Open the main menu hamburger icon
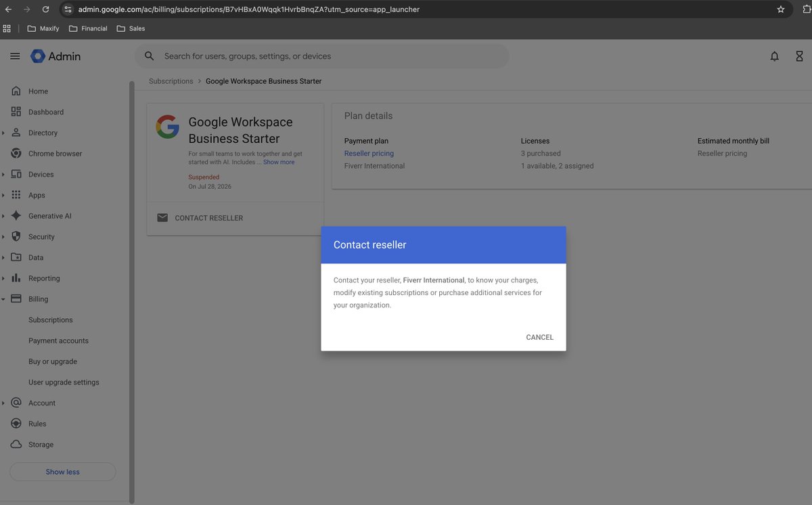 coord(15,56)
